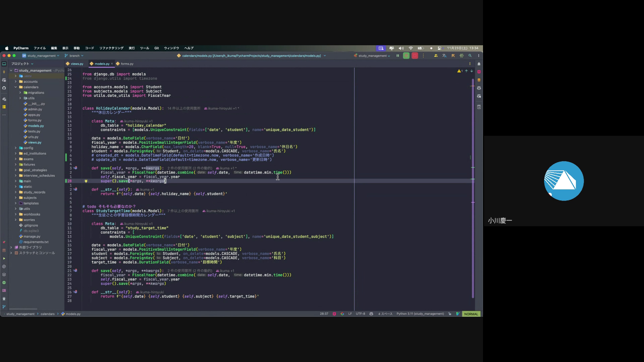Open the リファクタリング menu
Image resolution: width=644 pixels, height=362 pixels.
(x=111, y=48)
